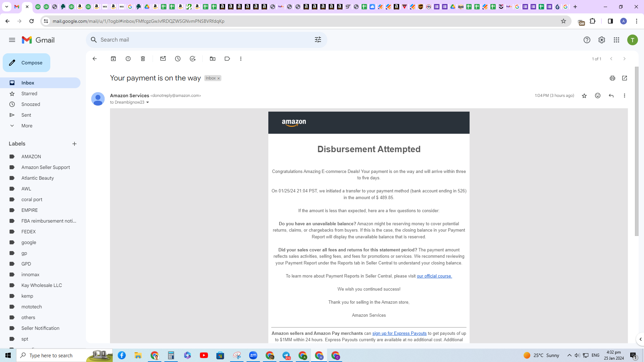Open Labels tag menu
The width and height of the screenshot is (644, 362).
click(x=227, y=59)
